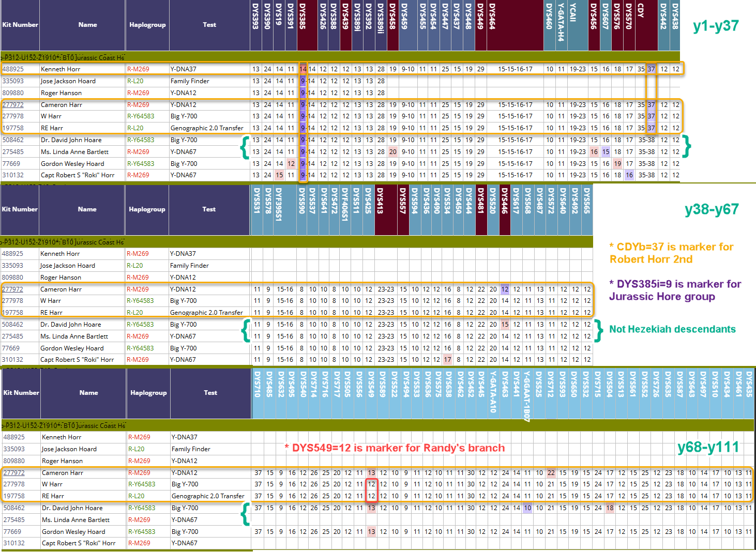Click the DYS393 column header
The height and width of the screenshot is (552, 756).
point(255,25)
